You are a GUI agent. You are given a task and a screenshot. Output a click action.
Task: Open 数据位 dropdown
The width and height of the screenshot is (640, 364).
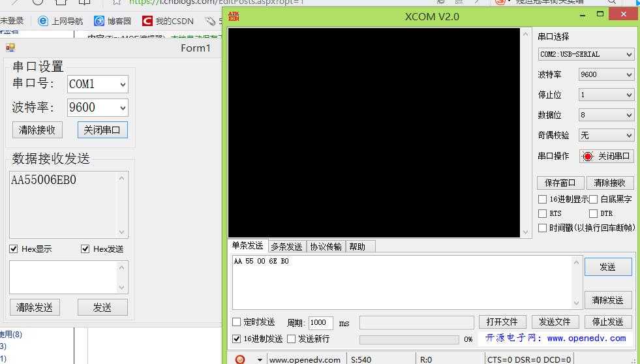tap(606, 115)
